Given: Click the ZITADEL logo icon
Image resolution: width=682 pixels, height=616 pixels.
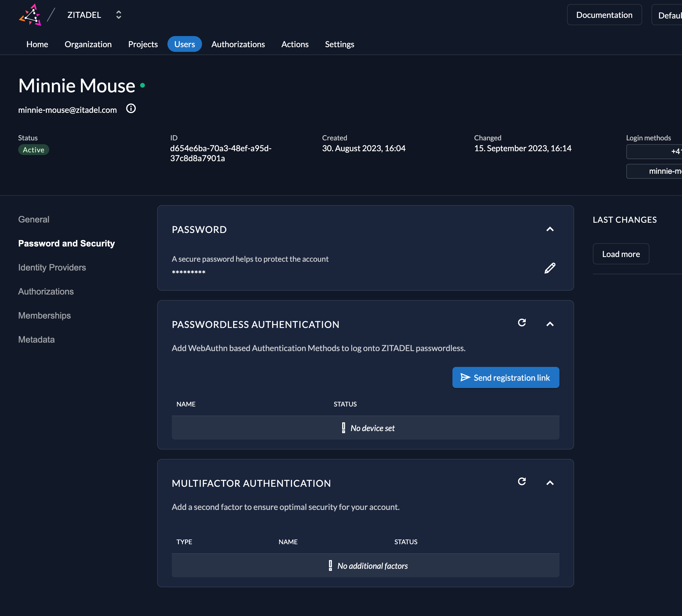Looking at the screenshot, I should (30, 15).
